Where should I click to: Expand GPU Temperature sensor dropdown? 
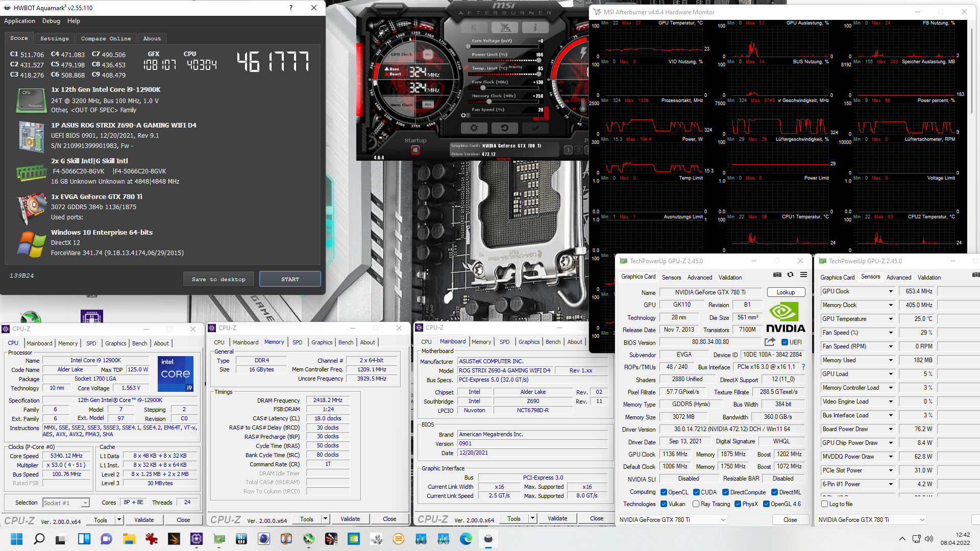[x=891, y=319]
